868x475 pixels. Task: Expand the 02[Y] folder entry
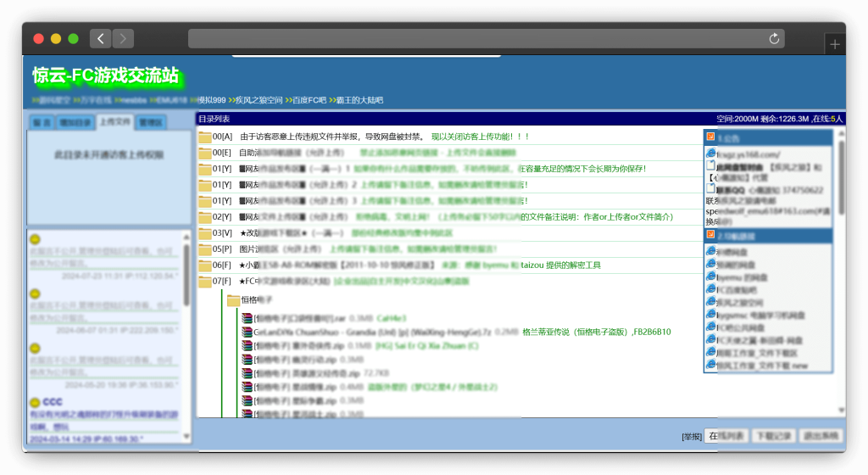pos(204,217)
